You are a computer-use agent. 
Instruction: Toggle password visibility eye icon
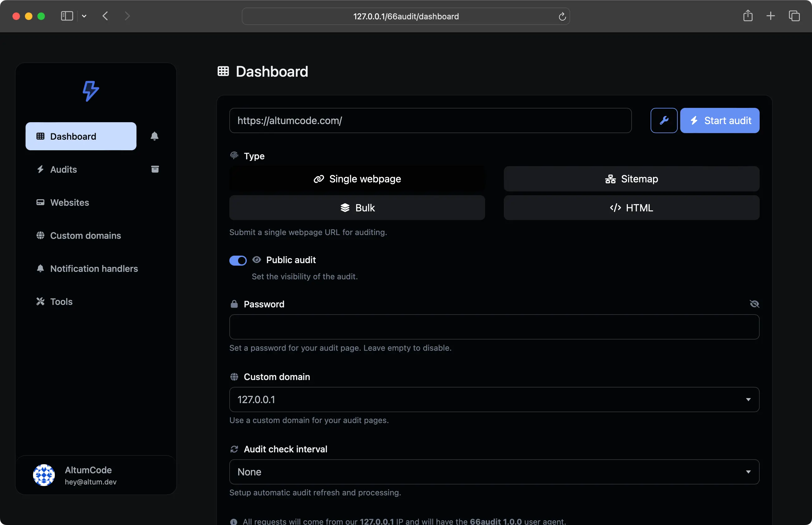click(x=754, y=304)
